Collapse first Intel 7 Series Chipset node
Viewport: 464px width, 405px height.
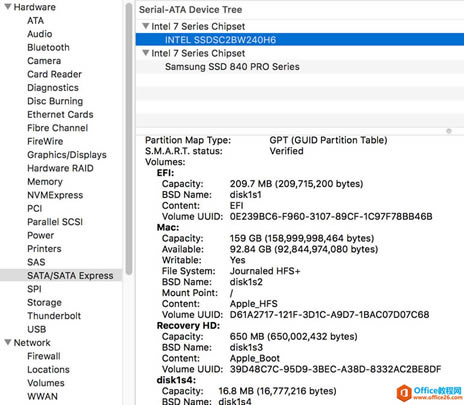pyautogui.click(x=146, y=26)
